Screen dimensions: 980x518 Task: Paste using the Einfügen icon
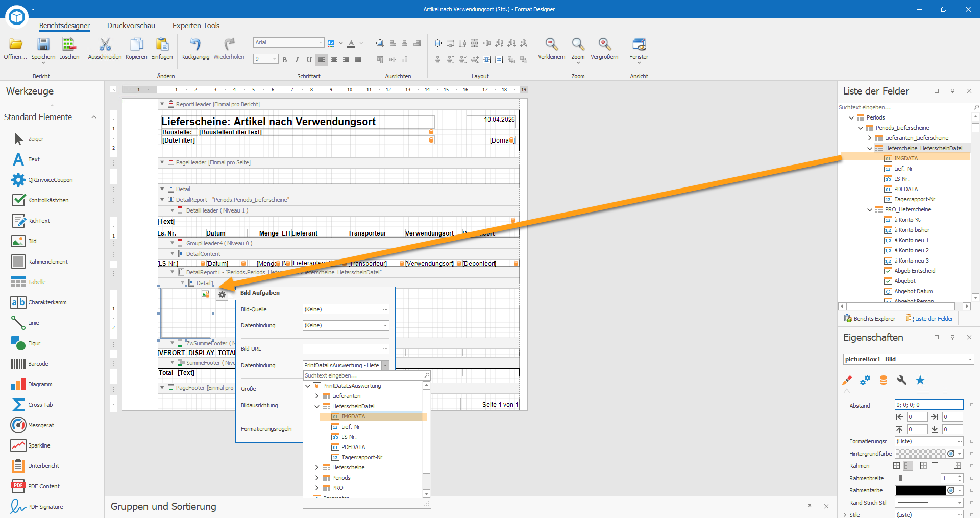162,49
